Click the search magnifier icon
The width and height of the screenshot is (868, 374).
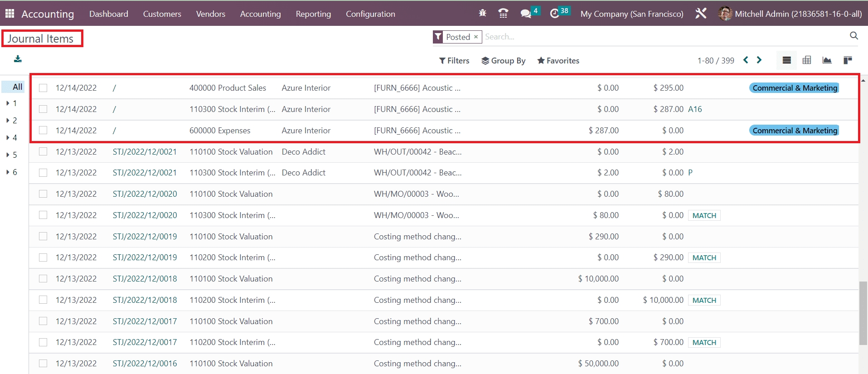pos(853,36)
